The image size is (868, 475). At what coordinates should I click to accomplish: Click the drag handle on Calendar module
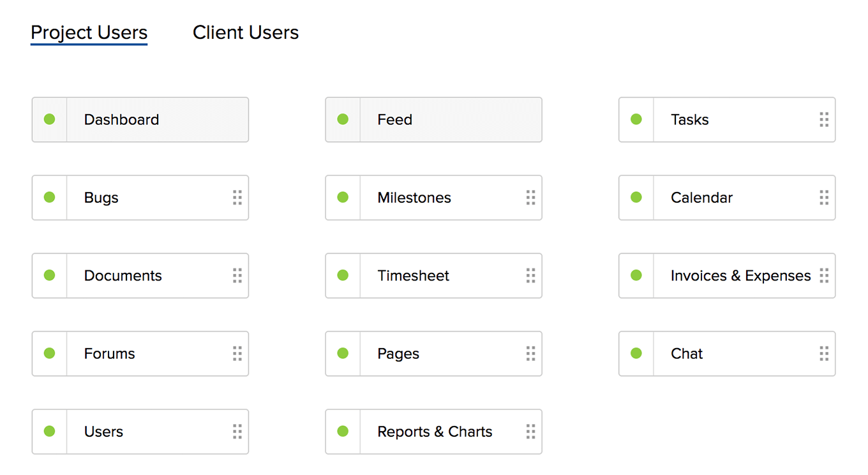click(x=824, y=198)
